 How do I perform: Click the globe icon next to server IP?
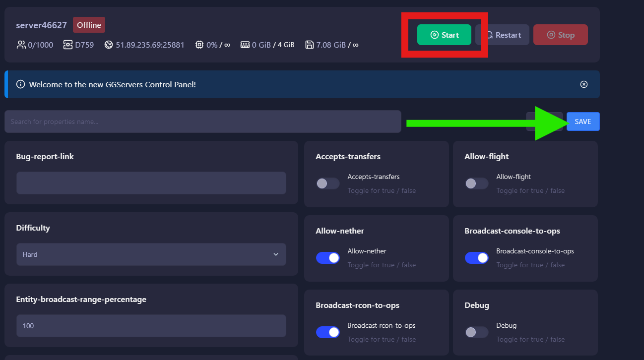(108, 44)
